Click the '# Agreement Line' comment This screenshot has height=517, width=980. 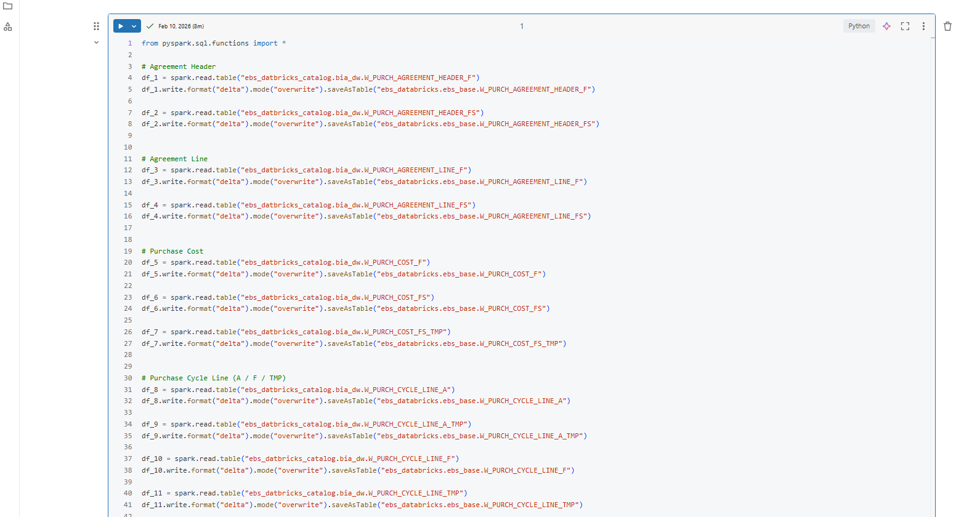175,159
